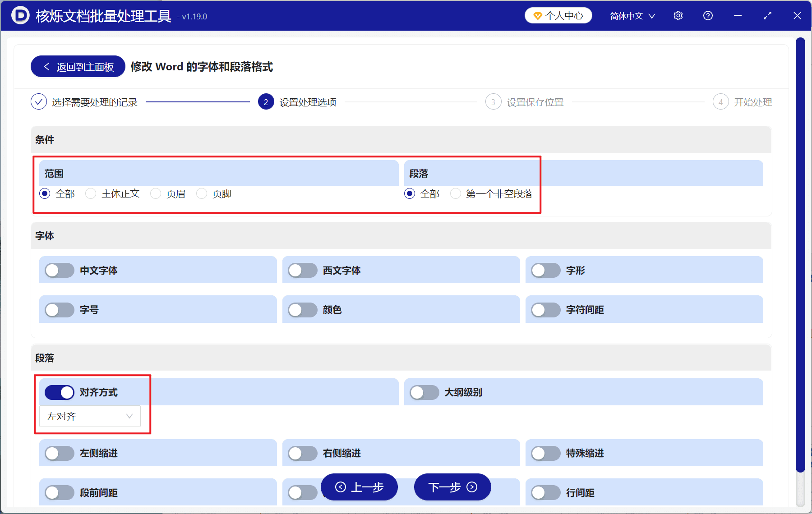Disable the 对齐方式 toggle

point(59,392)
